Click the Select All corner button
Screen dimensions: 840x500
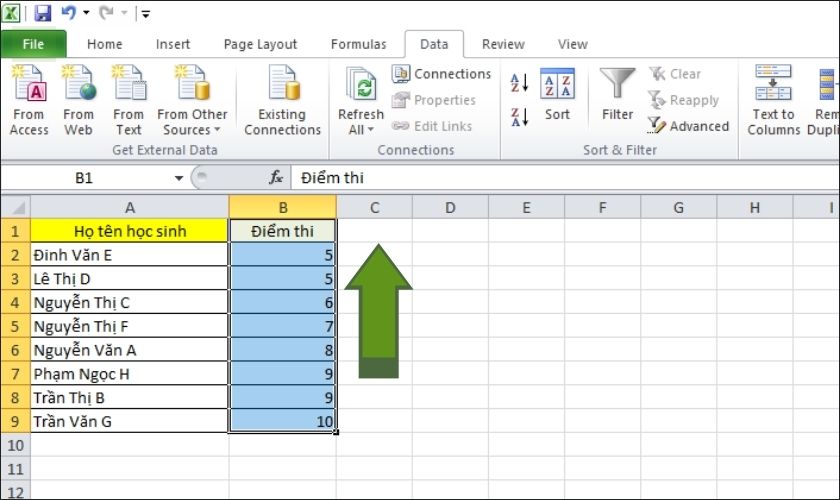pyautogui.click(x=16, y=207)
